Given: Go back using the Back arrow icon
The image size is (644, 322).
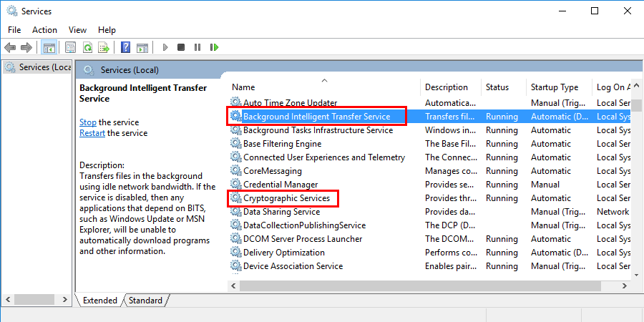Looking at the screenshot, I should click(10, 48).
